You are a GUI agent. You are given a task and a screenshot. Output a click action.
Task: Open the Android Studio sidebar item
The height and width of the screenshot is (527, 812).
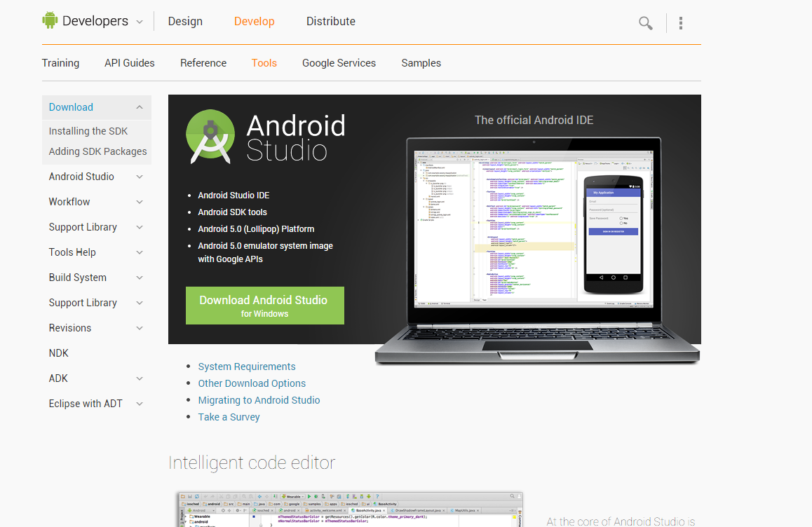pos(81,177)
